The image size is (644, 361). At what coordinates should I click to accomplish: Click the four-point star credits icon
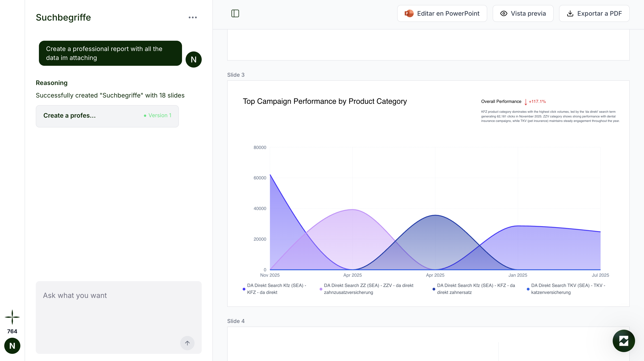(12, 317)
